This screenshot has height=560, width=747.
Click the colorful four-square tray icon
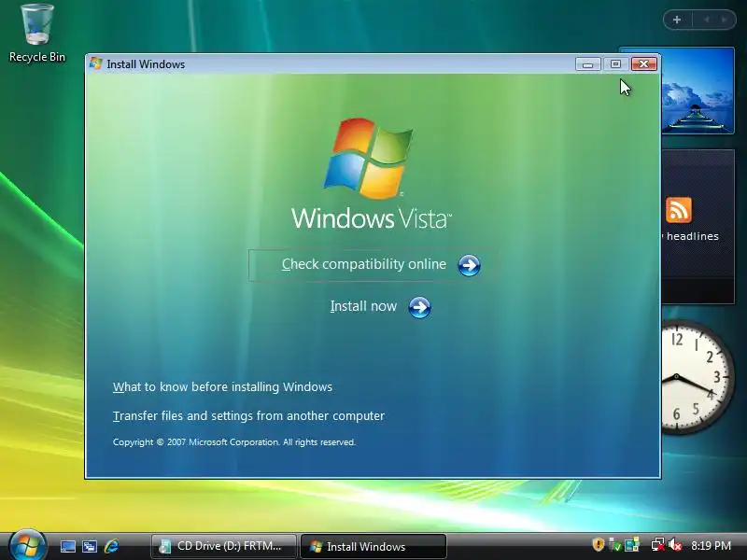click(x=632, y=544)
